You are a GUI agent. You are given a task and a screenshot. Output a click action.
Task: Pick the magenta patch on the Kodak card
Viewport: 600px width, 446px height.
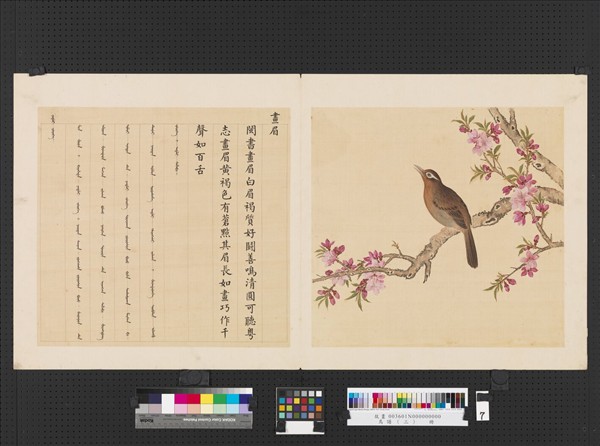pos(180,398)
